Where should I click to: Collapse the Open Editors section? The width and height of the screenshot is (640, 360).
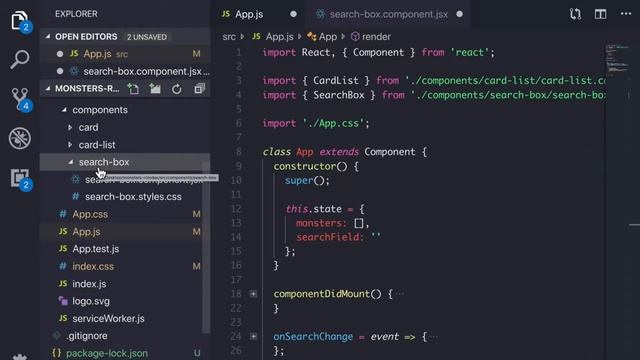point(48,37)
